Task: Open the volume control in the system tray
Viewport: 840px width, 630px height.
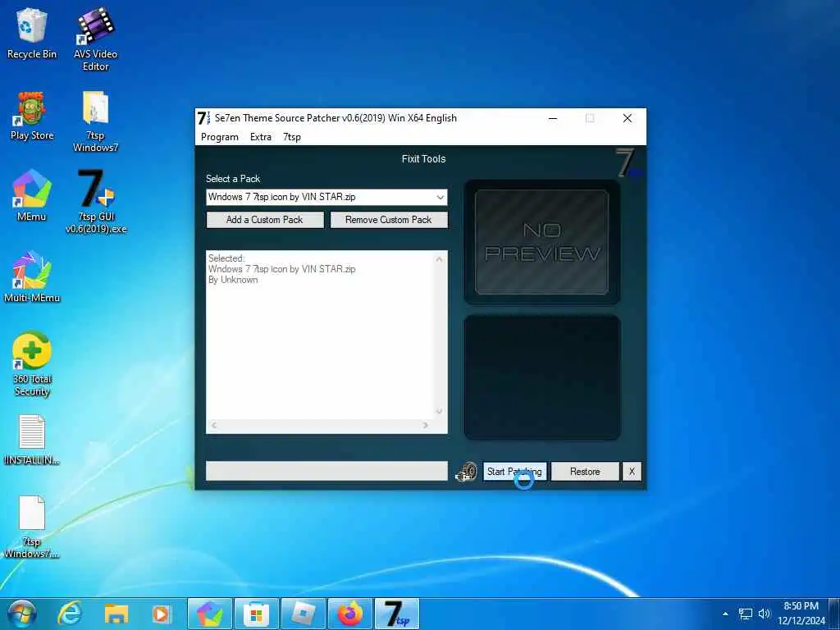Action: (765, 614)
